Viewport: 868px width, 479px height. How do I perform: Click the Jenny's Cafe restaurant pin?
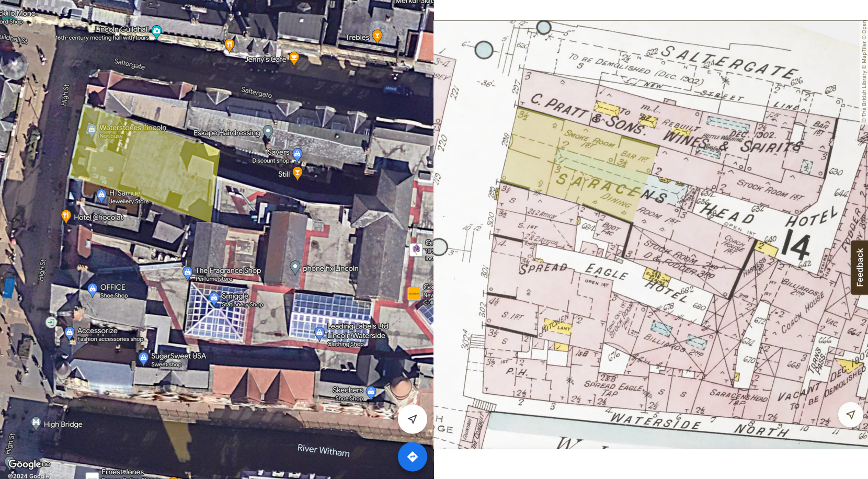tap(294, 59)
